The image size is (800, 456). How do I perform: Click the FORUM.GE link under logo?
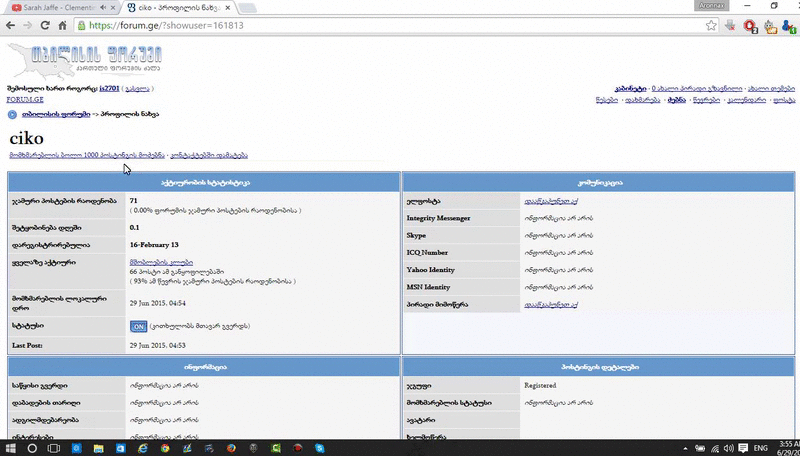coord(25,99)
